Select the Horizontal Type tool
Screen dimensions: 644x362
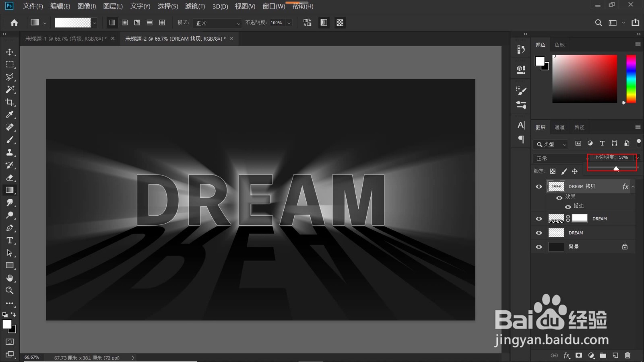[x=10, y=240]
